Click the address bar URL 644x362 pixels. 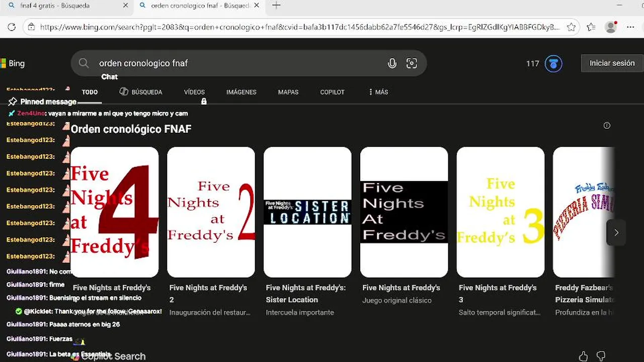pyautogui.click(x=300, y=27)
